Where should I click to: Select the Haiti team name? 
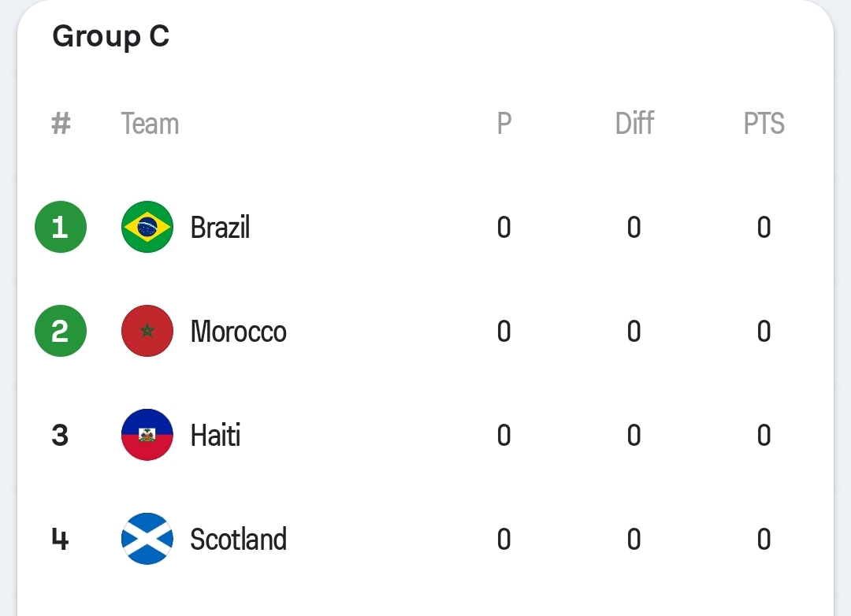(x=215, y=436)
